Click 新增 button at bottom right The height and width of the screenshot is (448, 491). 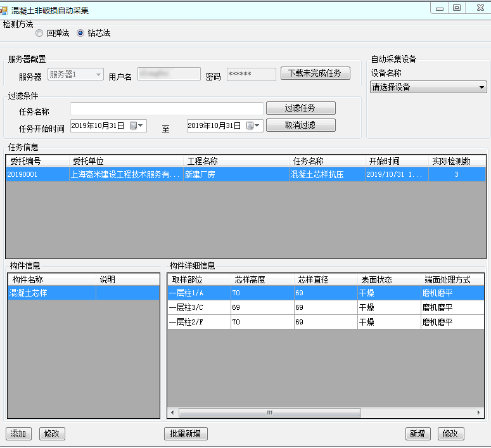point(417,434)
